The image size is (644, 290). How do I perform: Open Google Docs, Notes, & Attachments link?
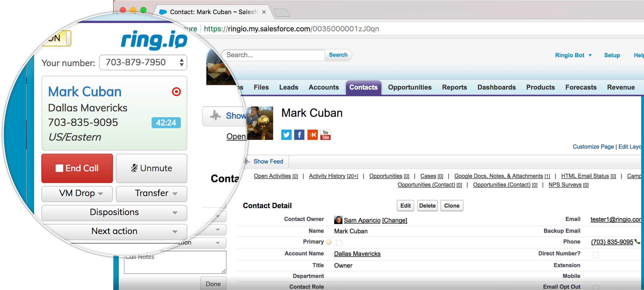click(x=502, y=176)
